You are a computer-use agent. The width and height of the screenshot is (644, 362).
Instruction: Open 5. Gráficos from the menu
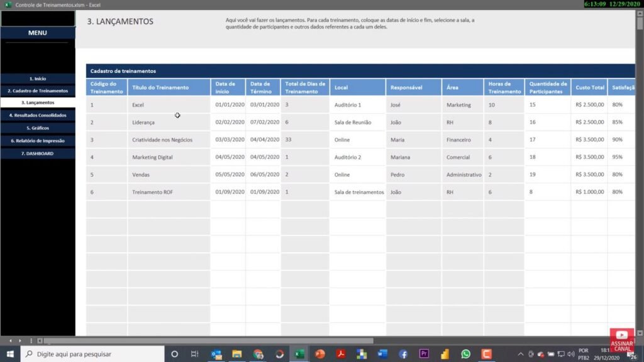tap(38, 128)
